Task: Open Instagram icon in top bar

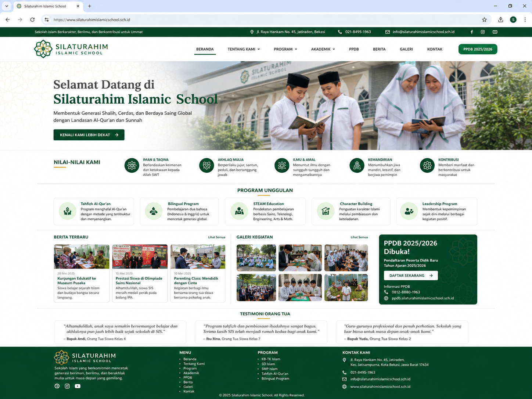Action: 483,32
